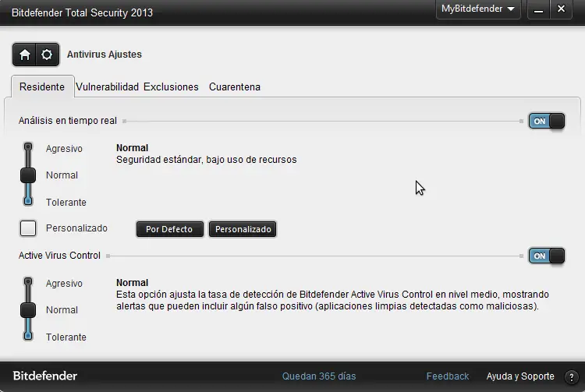Click the Por Defecto button
The image size is (585, 392).
[x=170, y=229]
